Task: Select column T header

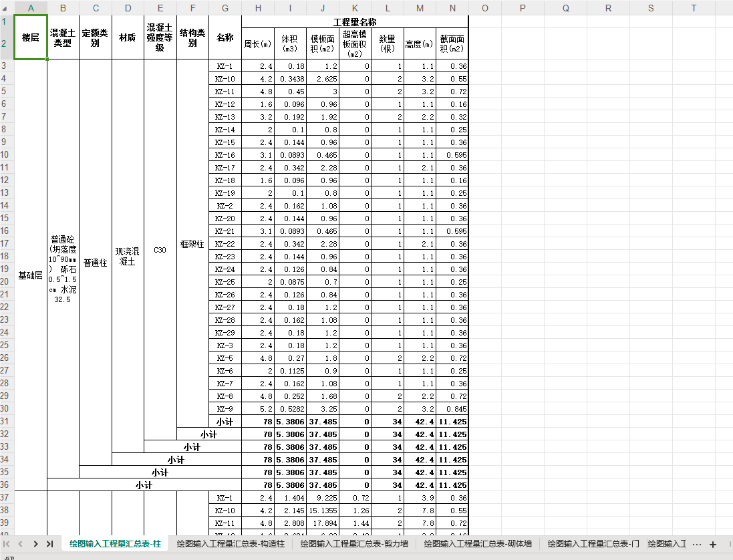Action: [x=694, y=8]
